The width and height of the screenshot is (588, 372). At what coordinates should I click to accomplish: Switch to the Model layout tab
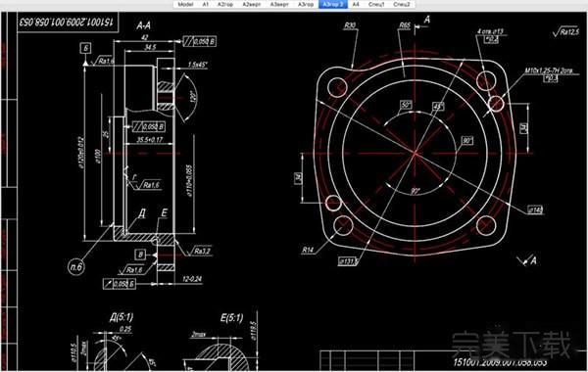pos(185,4)
